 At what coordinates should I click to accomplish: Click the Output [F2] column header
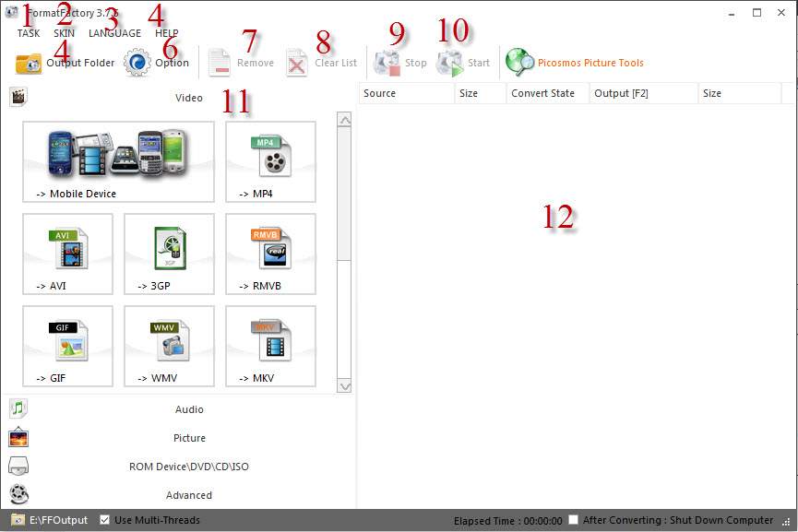(643, 93)
